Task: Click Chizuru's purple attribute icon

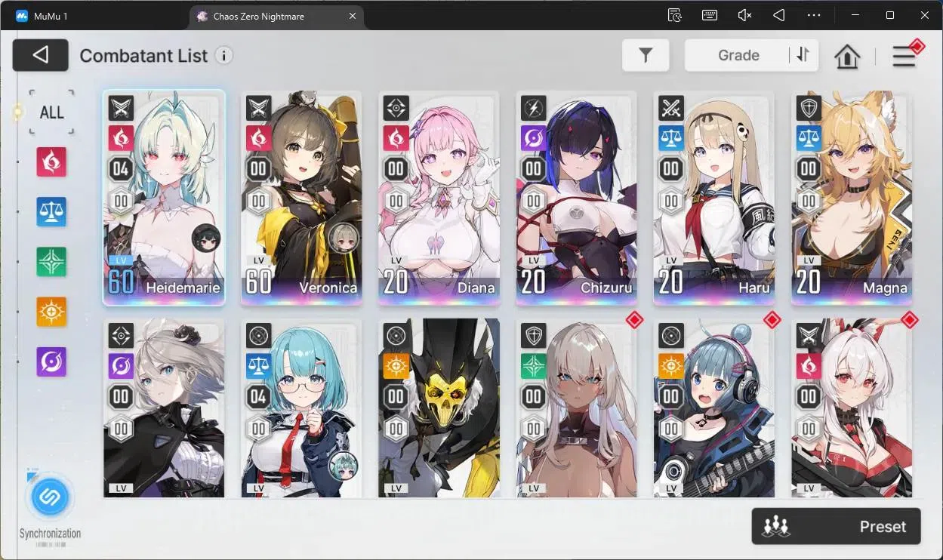Action: coord(533,137)
